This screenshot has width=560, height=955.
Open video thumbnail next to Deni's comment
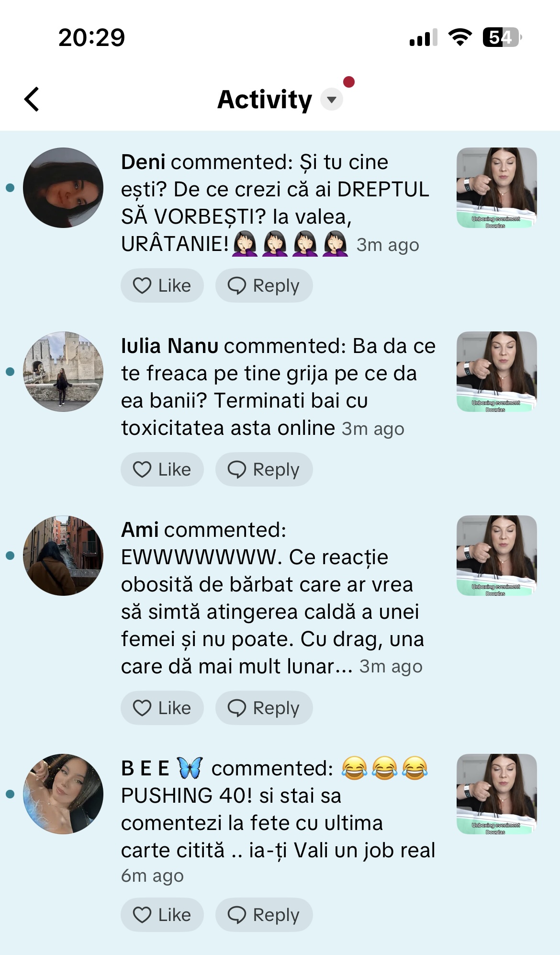pos(497,188)
